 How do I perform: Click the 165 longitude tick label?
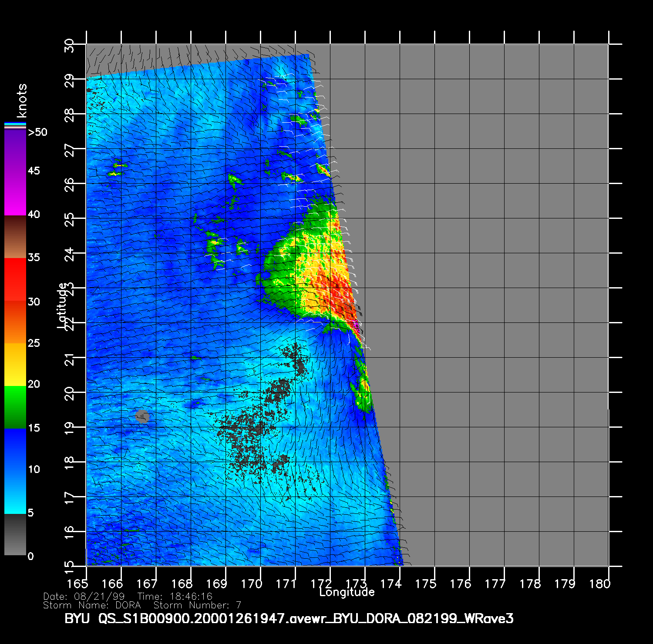(77, 584)
